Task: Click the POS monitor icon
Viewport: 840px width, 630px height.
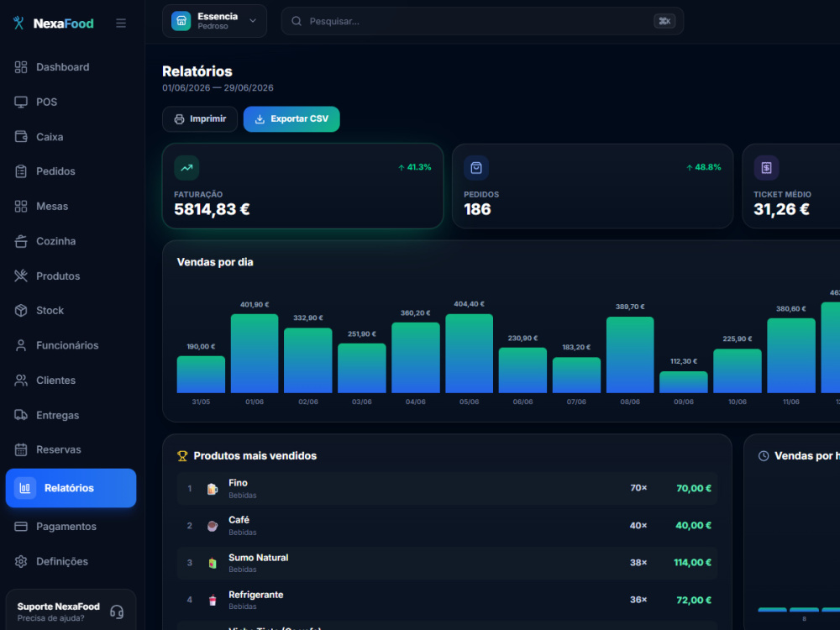Action: (x=21, y=102)
